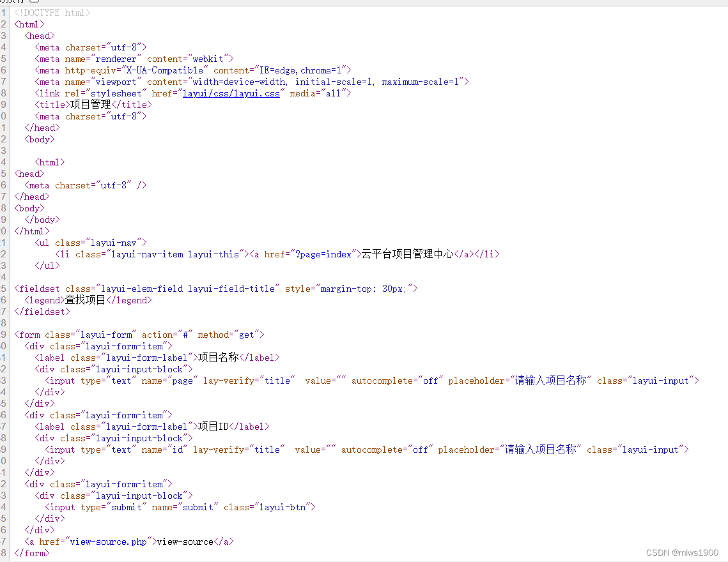Click the closing </form> tag
The width and height of the screenshot is (728, 562).
31,553
